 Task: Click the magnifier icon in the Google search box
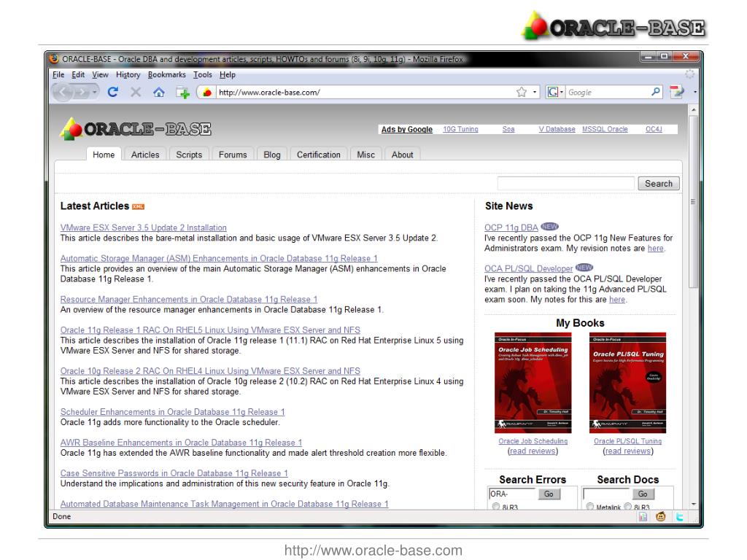[656, 92]
